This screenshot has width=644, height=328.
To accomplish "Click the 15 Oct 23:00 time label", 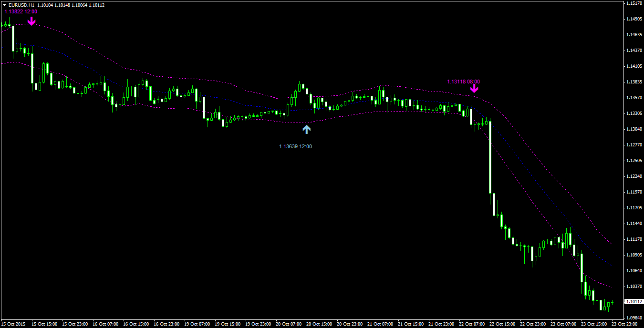I will (x=75, y=324).
